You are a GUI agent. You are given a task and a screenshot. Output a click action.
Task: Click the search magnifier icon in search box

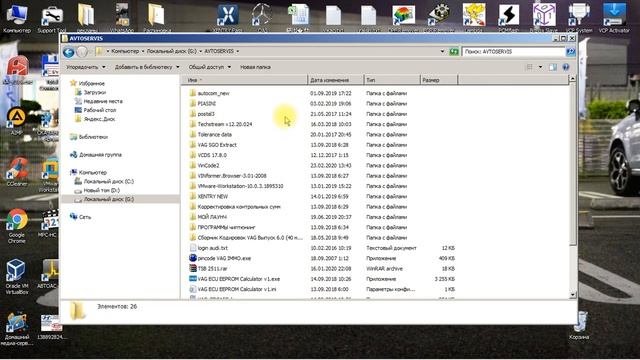tap(570, 51)
